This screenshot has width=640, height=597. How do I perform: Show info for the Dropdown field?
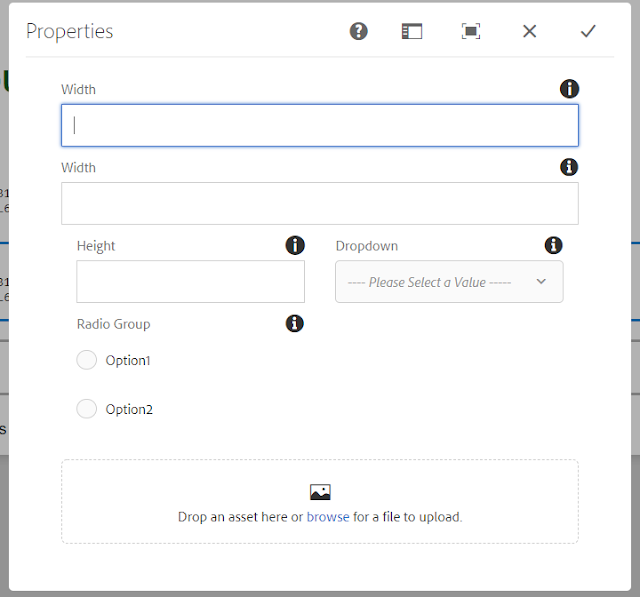point(553,245)
